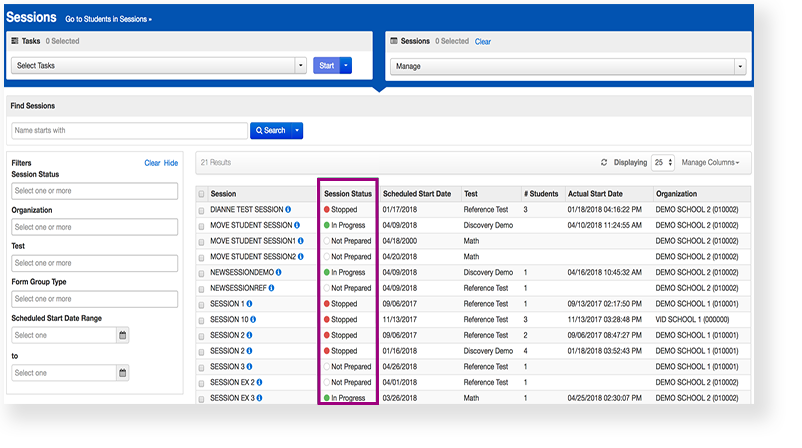This screenshot has width=802, height=448.
Task: Select the SESSION 1 row checkbox
Action: 202,304
